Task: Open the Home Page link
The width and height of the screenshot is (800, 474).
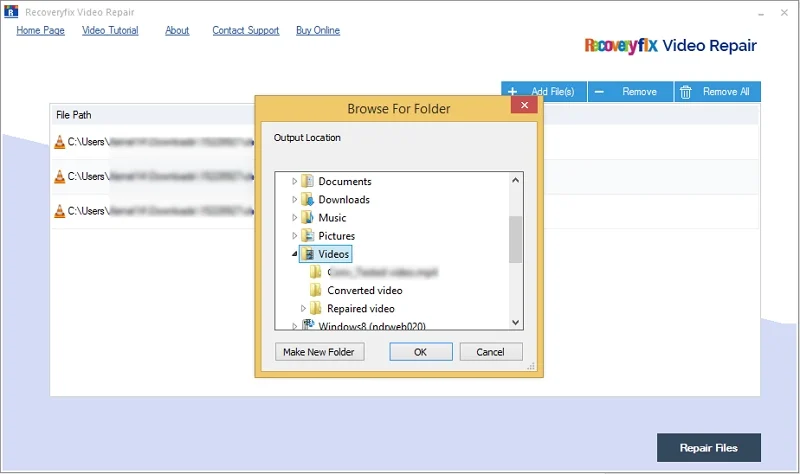Action: (x=40, y=31)
